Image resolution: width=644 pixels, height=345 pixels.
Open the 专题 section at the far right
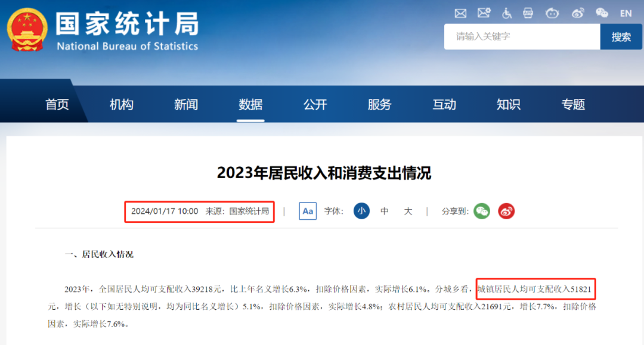tap(572, 104)
